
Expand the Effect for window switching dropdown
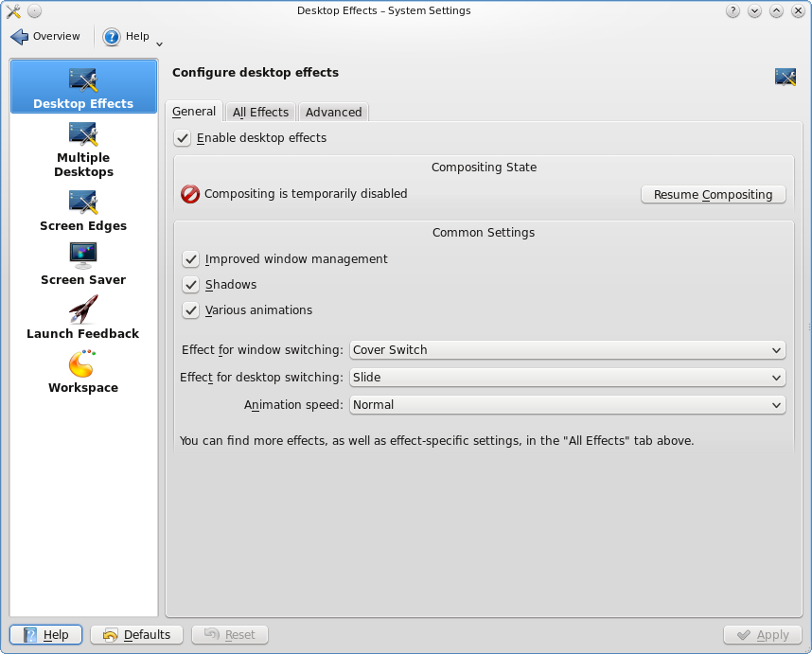(x=567, y=350)
